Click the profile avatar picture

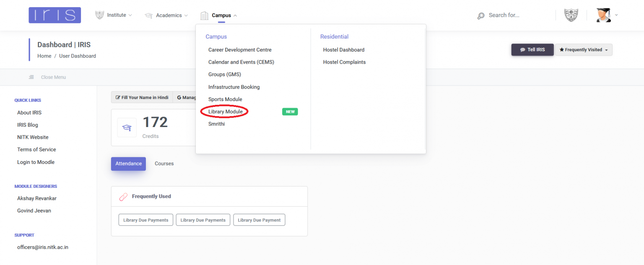tap(603, 15)
